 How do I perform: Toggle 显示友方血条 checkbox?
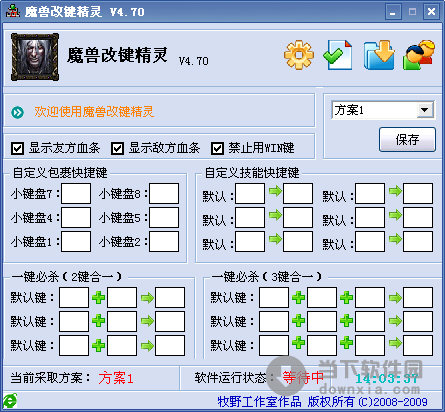pyautogui.click(x=17, y=148)
